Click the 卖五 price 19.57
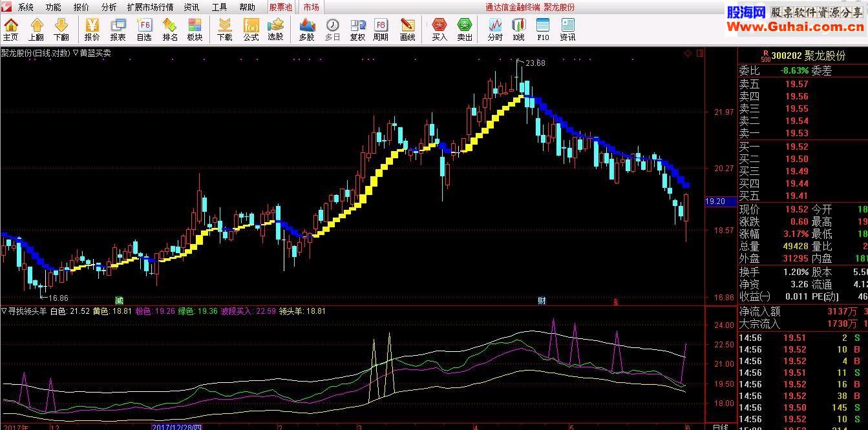Viewport: 868px width, 430px height. coord(797,84)
